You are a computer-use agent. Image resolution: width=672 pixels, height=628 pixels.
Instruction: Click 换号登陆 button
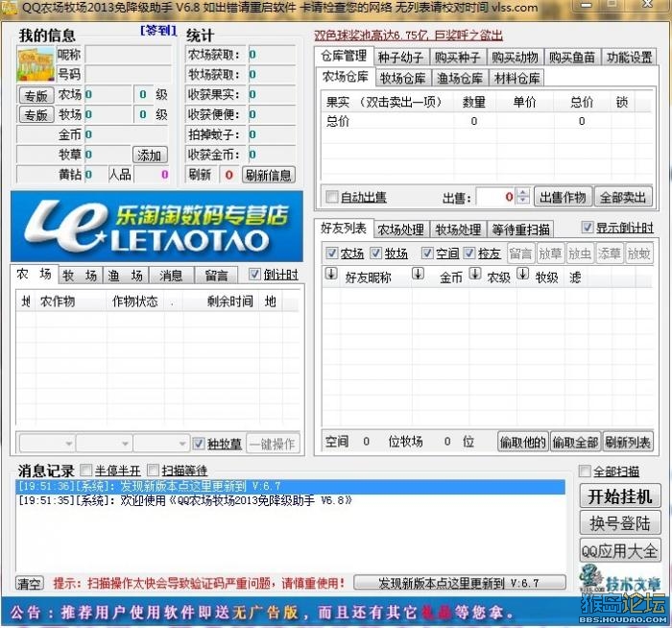tap(620, 523)
